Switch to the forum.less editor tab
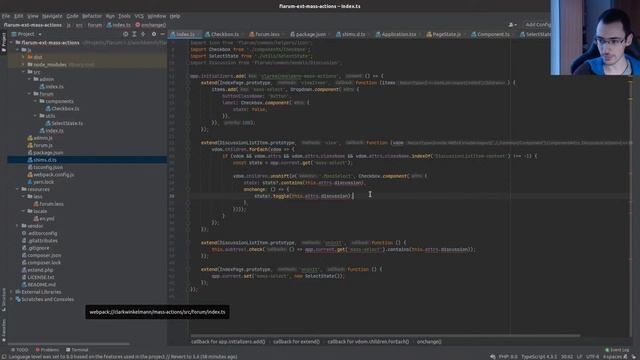The width and height of the screenshot is (640, 360). (264, 34)
